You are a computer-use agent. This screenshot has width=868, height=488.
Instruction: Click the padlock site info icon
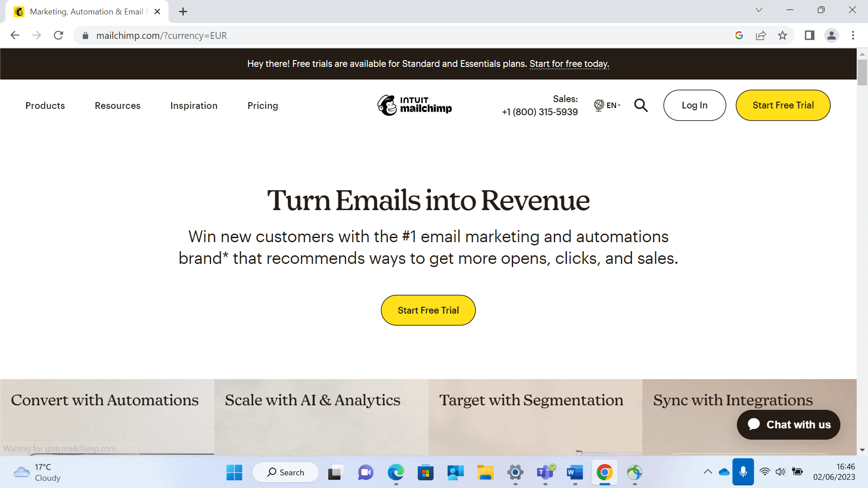tap(85, 35)
